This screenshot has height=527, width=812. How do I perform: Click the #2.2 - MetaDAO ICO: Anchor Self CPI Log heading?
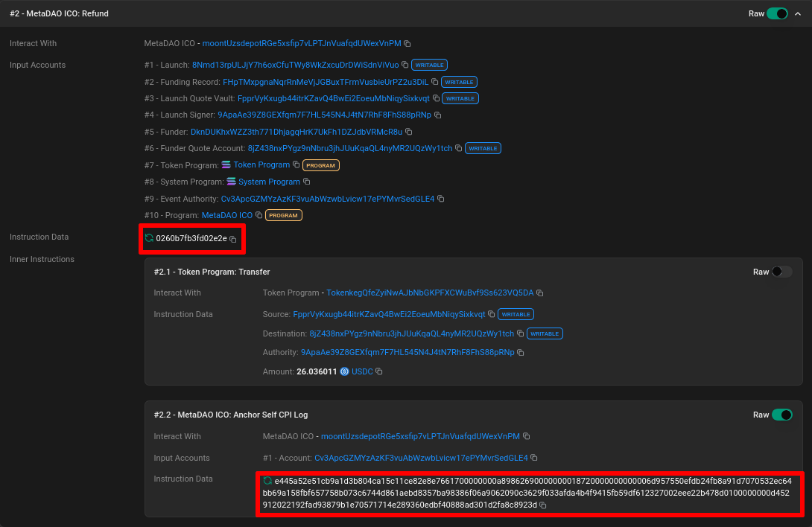(230, 415)
